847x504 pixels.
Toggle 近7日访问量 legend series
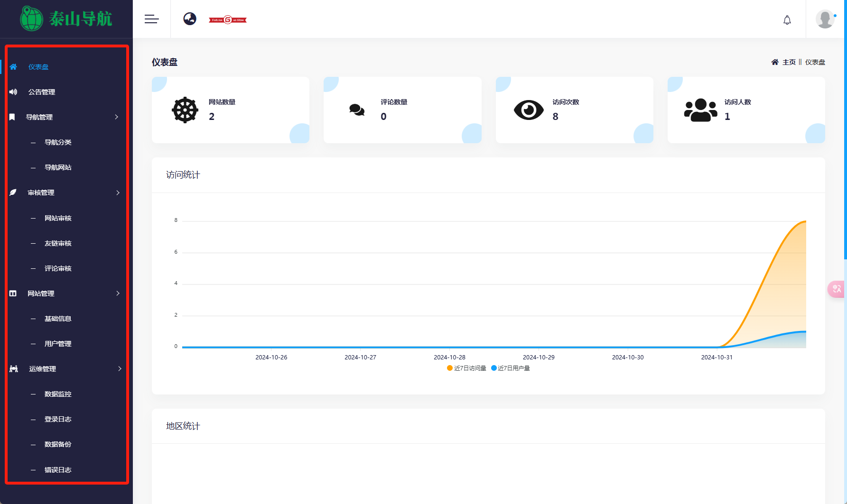coord(466,368)
